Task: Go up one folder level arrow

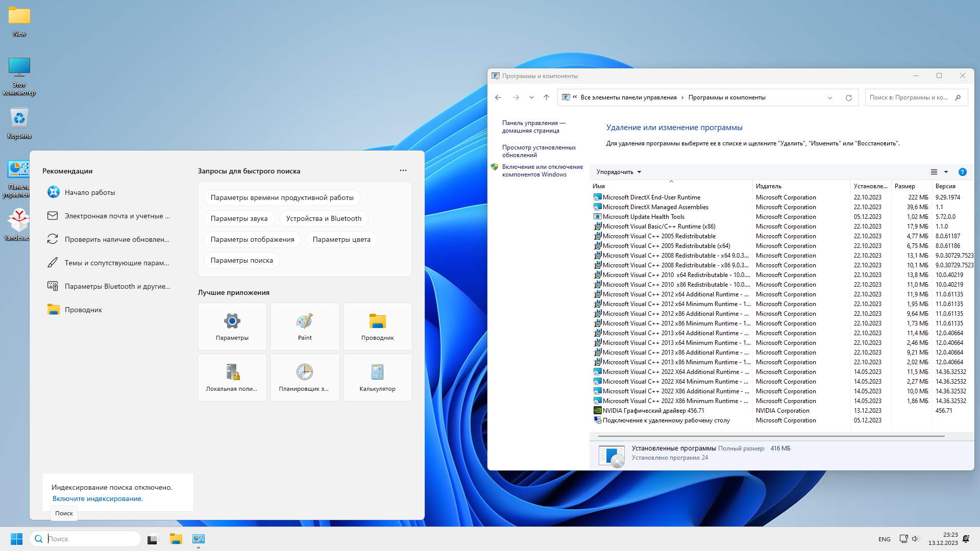Action: 546,97
